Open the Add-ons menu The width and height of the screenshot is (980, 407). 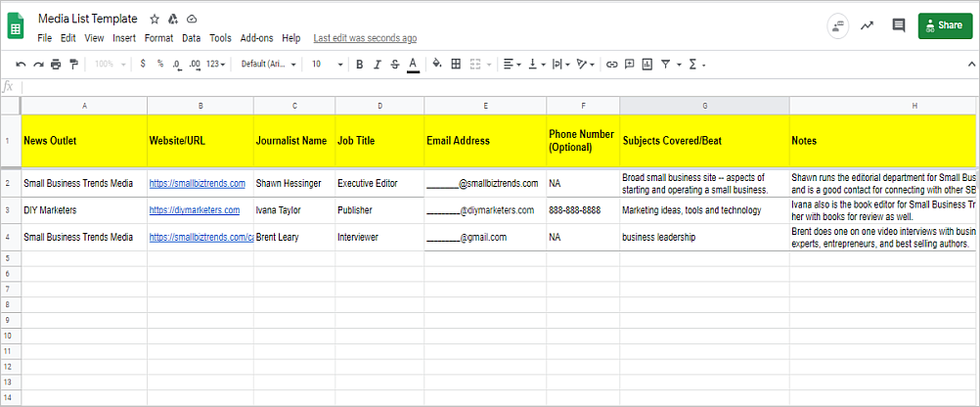pyautogui.click(x=257, y=38)
